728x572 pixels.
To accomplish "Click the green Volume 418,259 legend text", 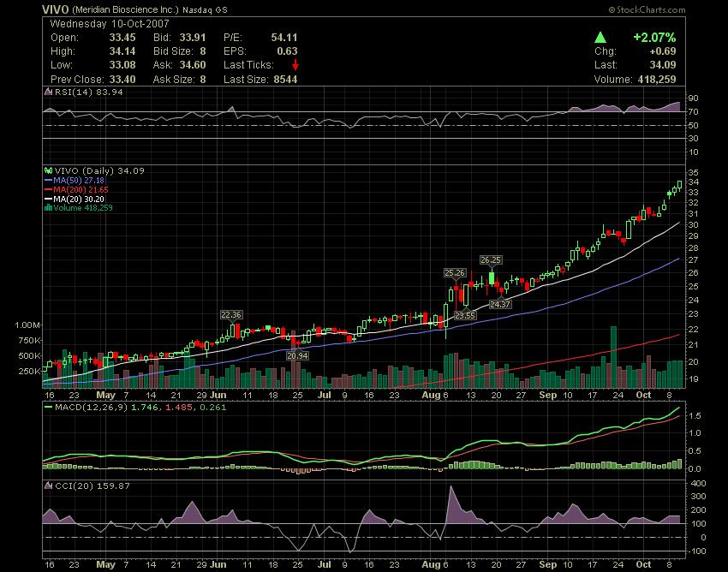I will coord(82,207).
